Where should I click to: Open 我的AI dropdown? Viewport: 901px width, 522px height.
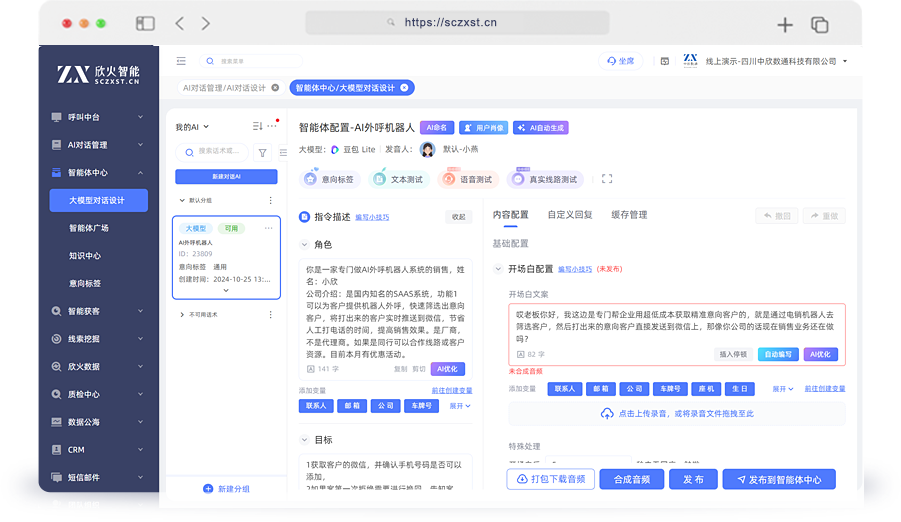point(192,127)
